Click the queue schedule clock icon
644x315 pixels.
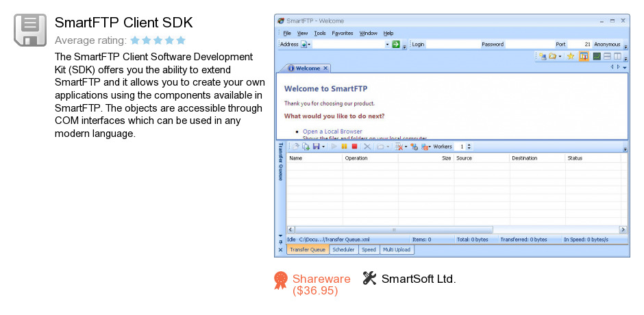pyautogui.click(x=414, y=147)
